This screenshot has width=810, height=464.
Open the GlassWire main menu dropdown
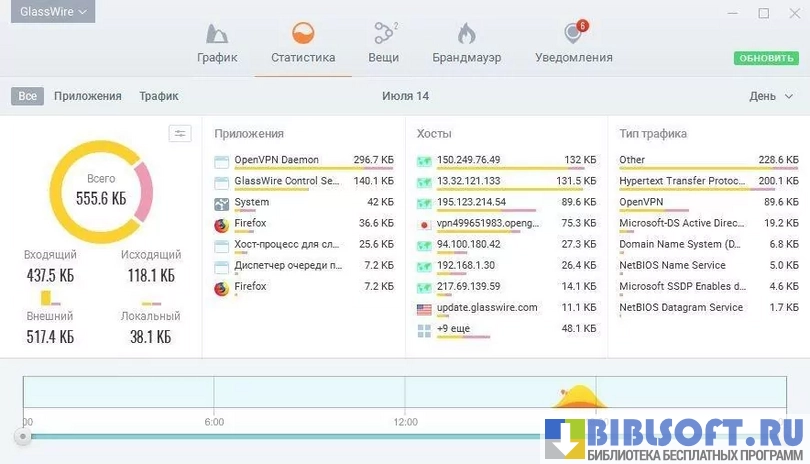pyautogui.click(x=53, y=12)
